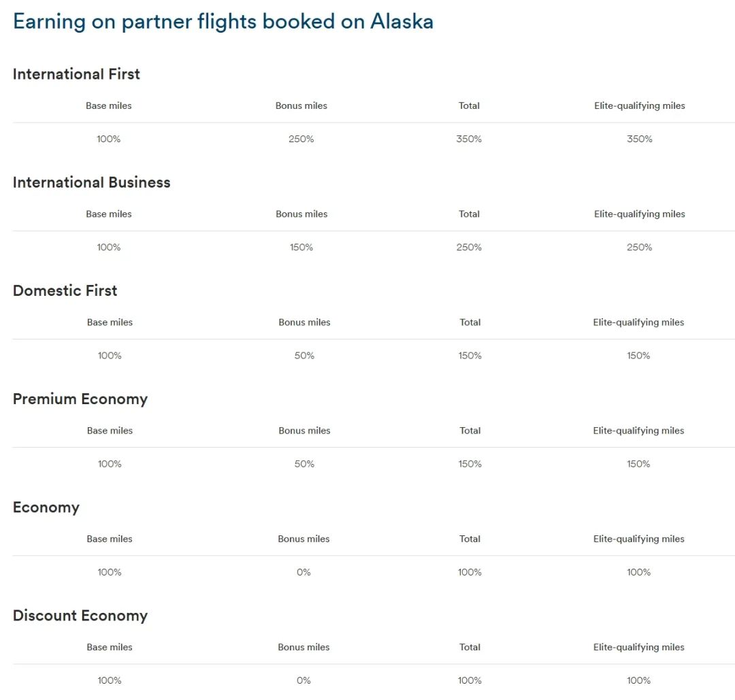
Task: Click the Total header under Discount Economy
Action: (470, 647)
